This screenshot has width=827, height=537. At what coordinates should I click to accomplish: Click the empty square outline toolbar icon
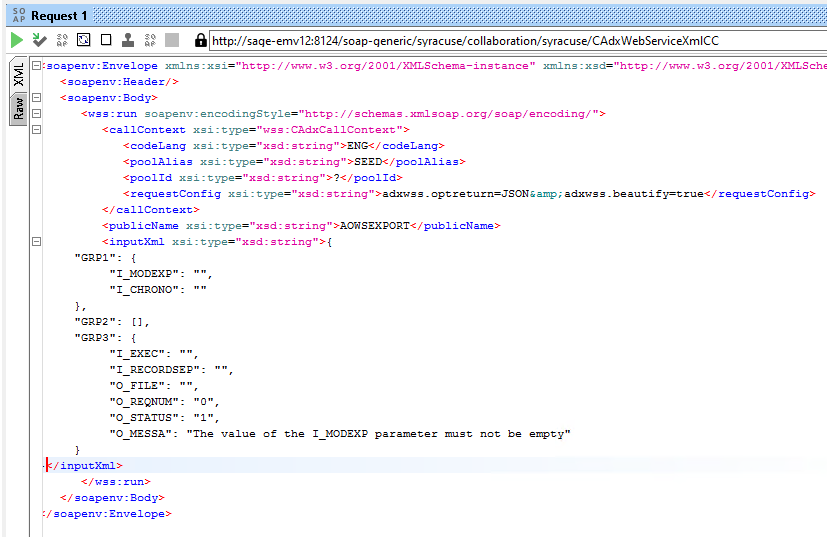click(106, 40)
